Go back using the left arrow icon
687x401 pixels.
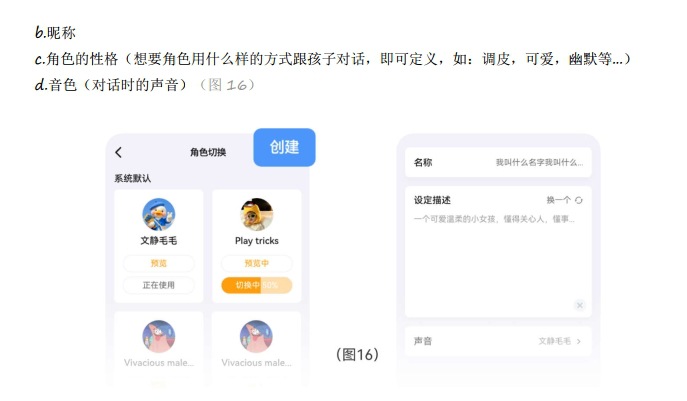tap(118, 152)
